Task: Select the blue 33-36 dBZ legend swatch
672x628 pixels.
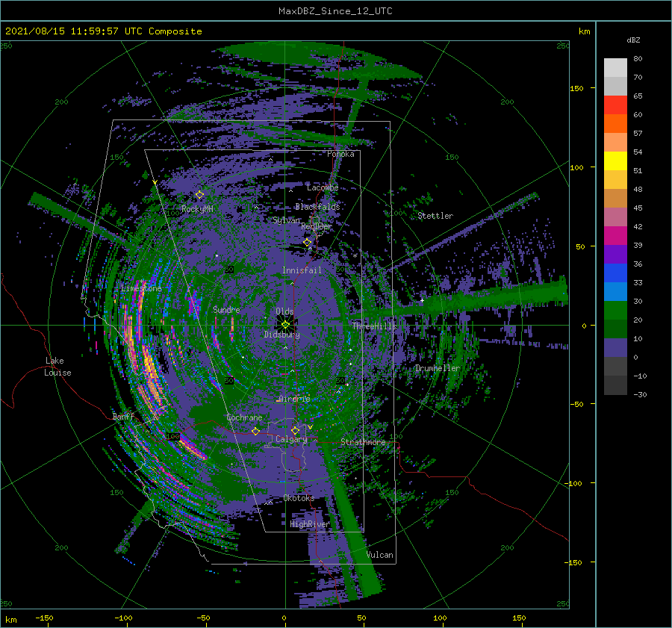Action: [x=615, y=273]
